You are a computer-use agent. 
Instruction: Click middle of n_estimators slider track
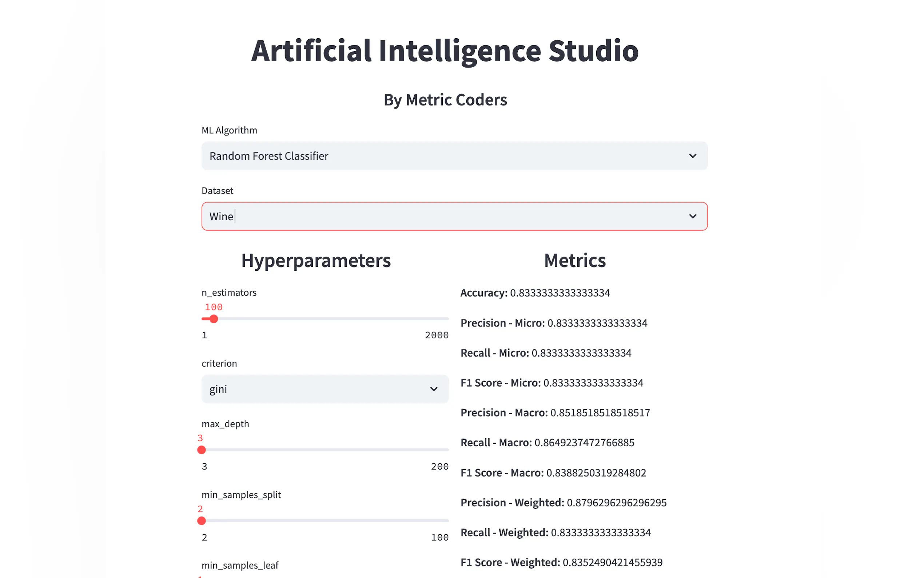tap(325, 319)
